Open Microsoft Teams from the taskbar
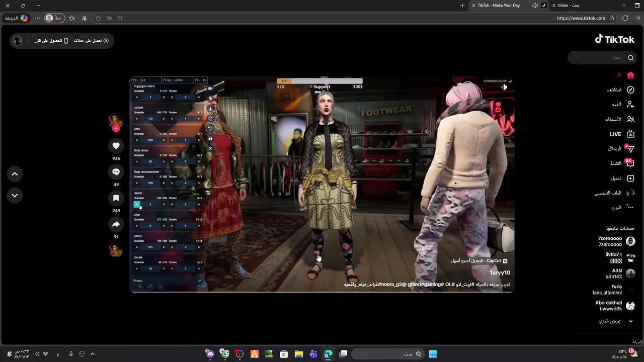 tap(313, 354)
